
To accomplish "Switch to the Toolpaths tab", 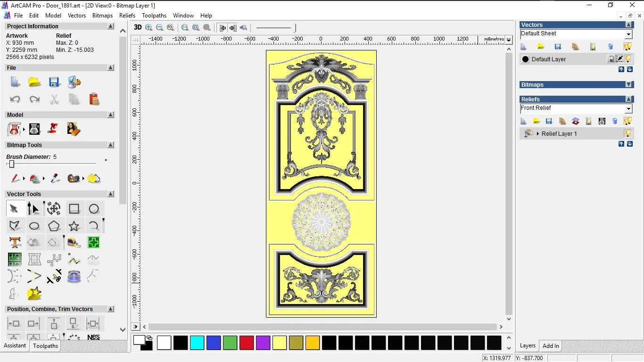I will pyautogui.click(x=45, y=346).
